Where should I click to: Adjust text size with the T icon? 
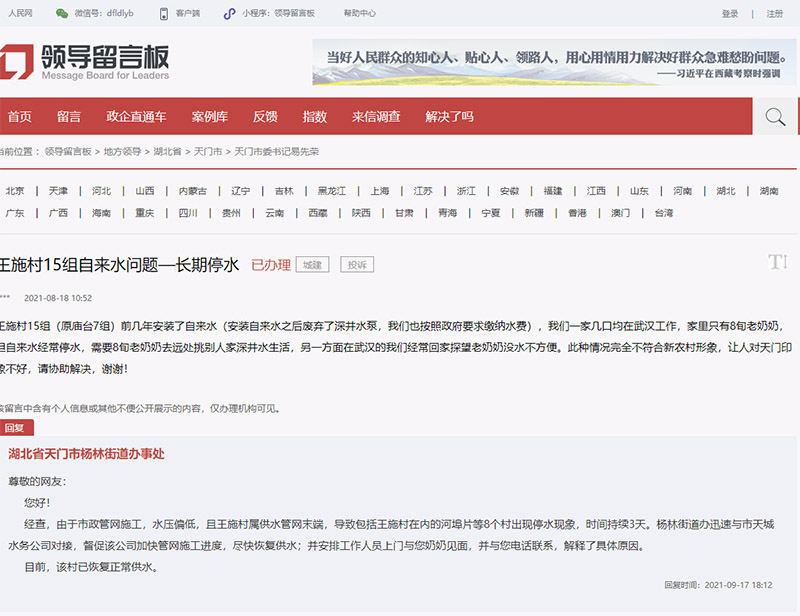click(x=777, y=262)
